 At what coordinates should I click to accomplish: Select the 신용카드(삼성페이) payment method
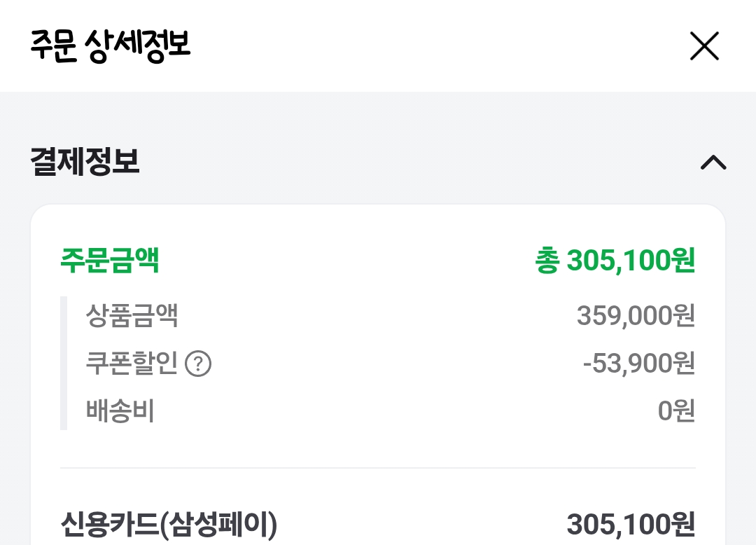(169, 525)
